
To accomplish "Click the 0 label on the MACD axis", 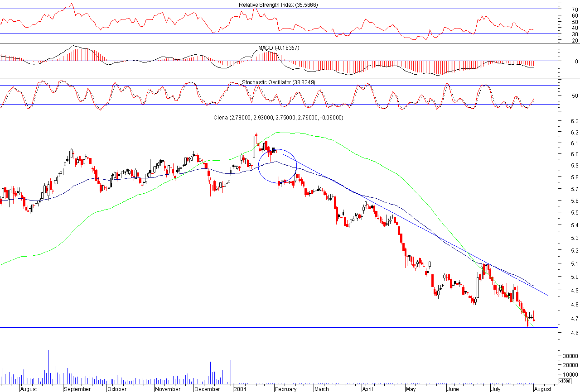I will [576, 62].
